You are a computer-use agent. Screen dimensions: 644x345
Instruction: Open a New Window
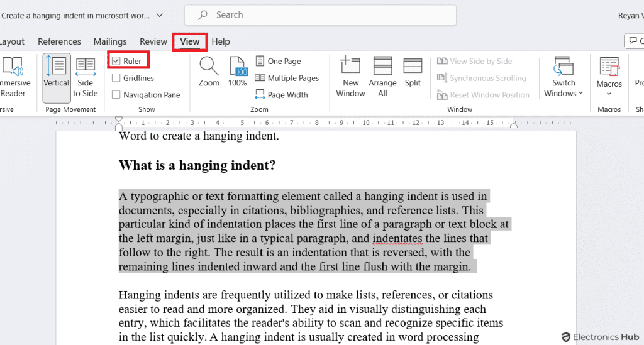click(x=350, y=77)
